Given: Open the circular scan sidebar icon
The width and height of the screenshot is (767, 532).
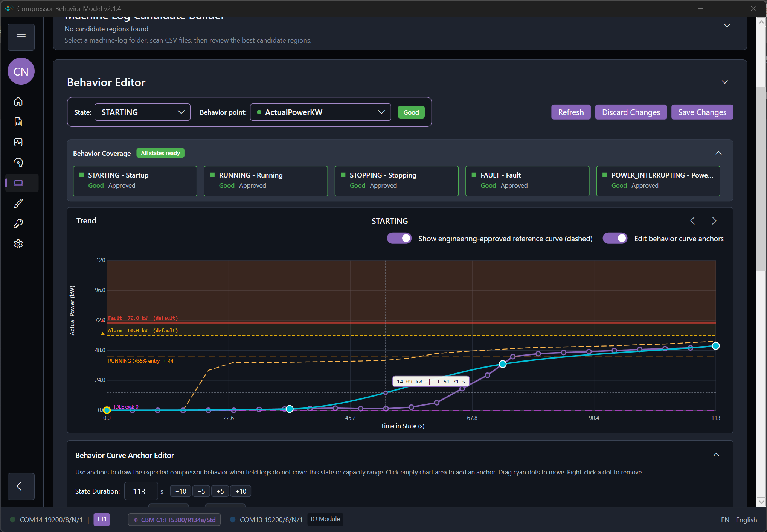Looking at the screenshot, I should (x=18, y=163).
